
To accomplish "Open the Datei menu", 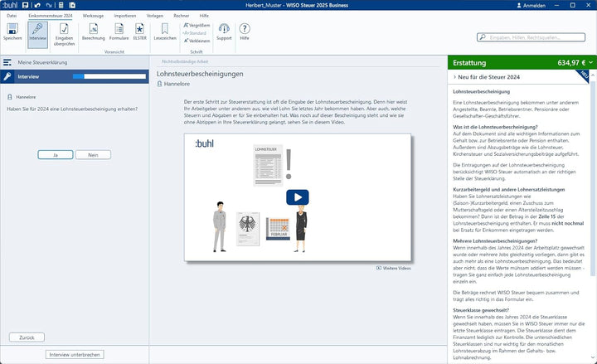I will coord(12,16).
